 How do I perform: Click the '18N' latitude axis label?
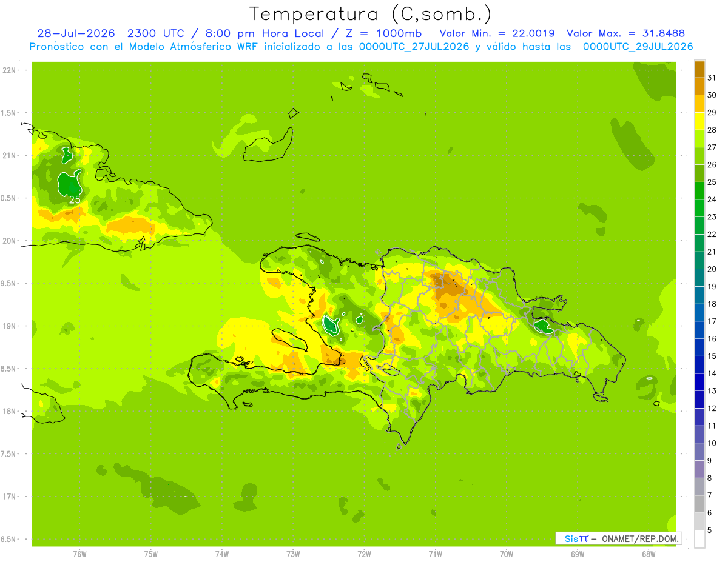point(9,411)
